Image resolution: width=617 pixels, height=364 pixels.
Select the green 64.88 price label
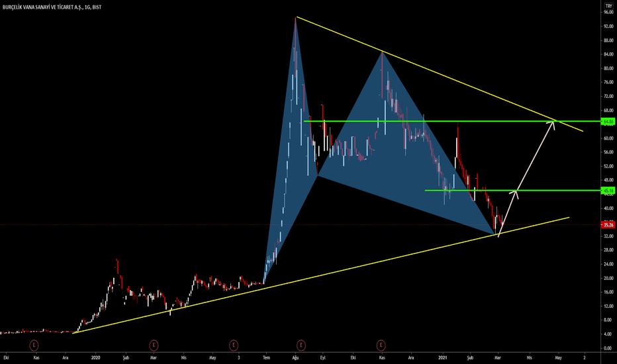[x=608, y=122]
